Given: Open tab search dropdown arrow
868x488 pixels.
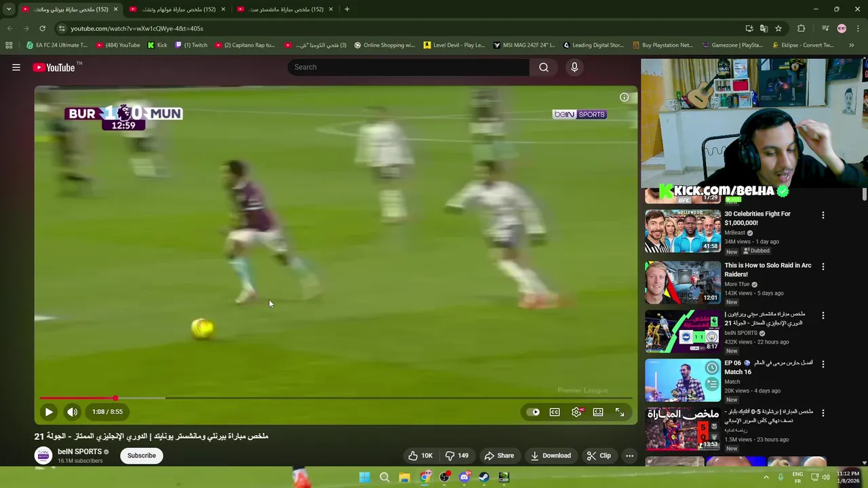Looking at the screenshot, I should pyautogui.click(x=9, y=9).
